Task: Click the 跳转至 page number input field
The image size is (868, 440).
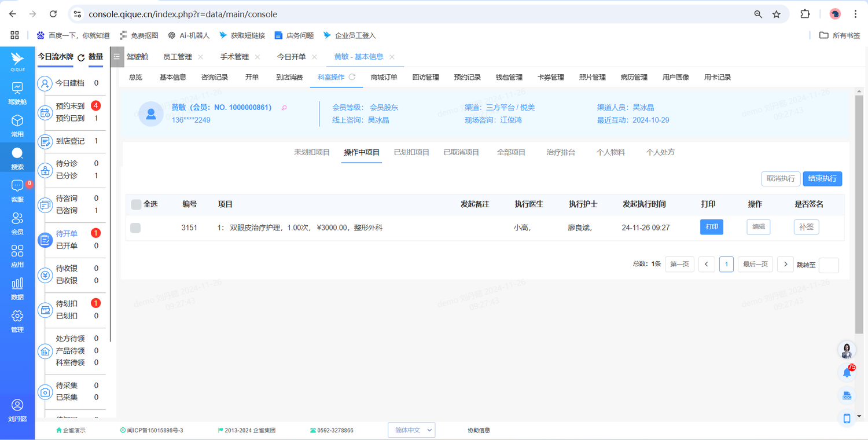Action: (829, 265)
